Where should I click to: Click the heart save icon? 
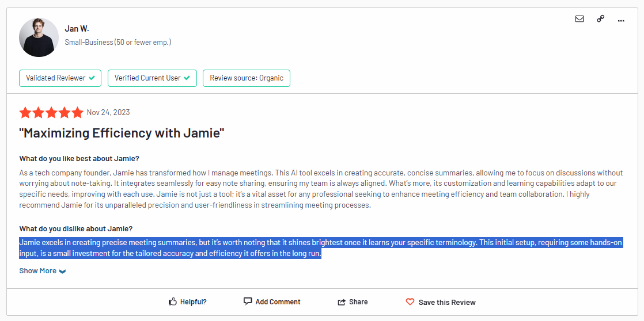click(410, 302)
